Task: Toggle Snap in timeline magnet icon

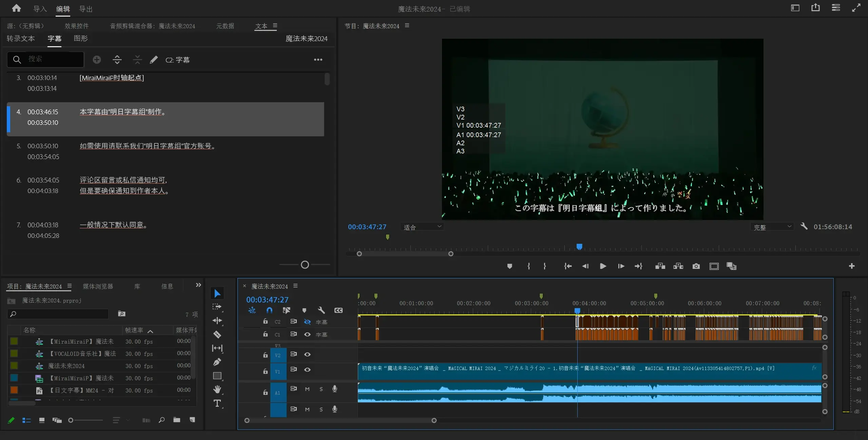Action: (x=269, y=310)
